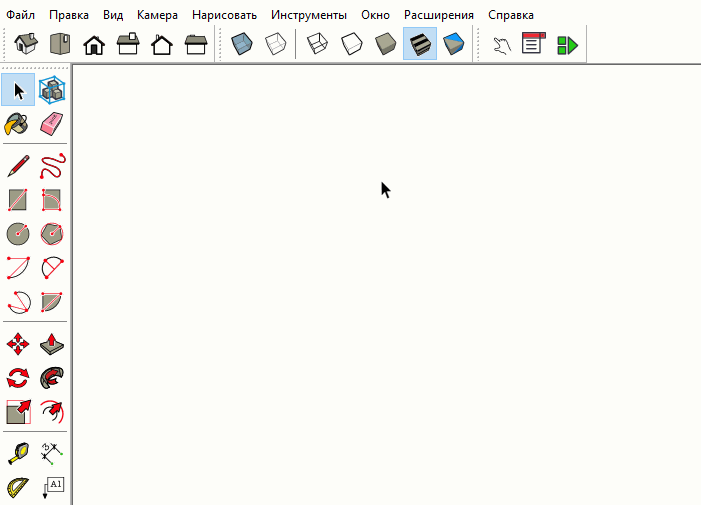Toggle Shaded With Textures style

pos(420,44)
